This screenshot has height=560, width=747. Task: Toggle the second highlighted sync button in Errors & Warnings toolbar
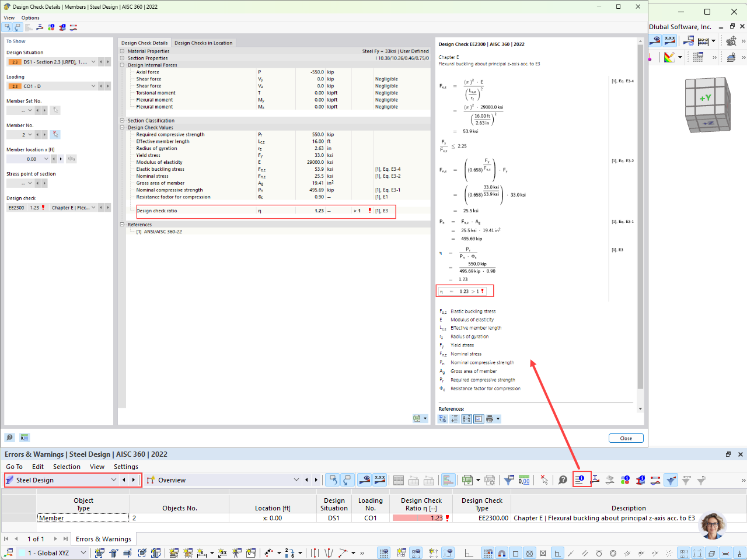point(347,480)
